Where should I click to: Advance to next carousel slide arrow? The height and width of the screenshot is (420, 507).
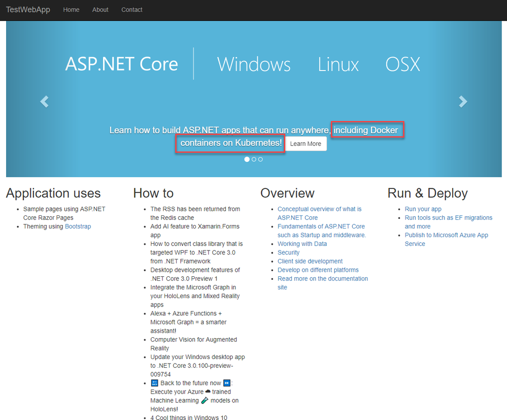click(x=463, y=101)
